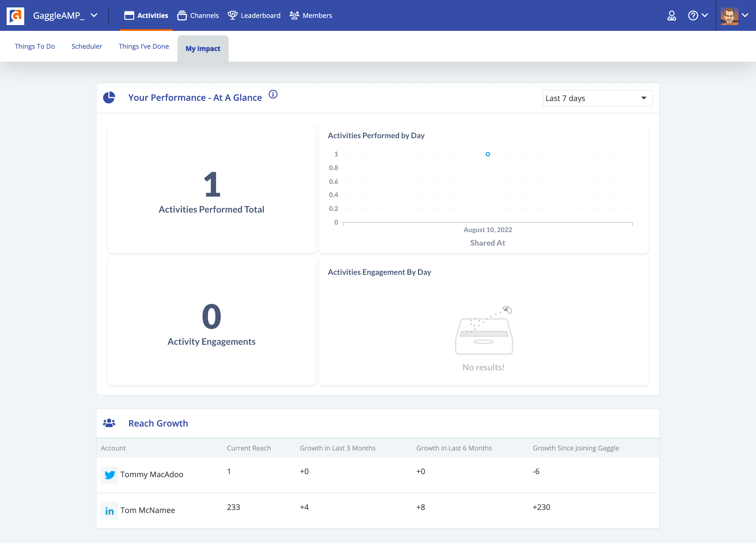Select the Things I've Done tab
The height and width of the screenshot is (543, 756).
pos(144,46)
